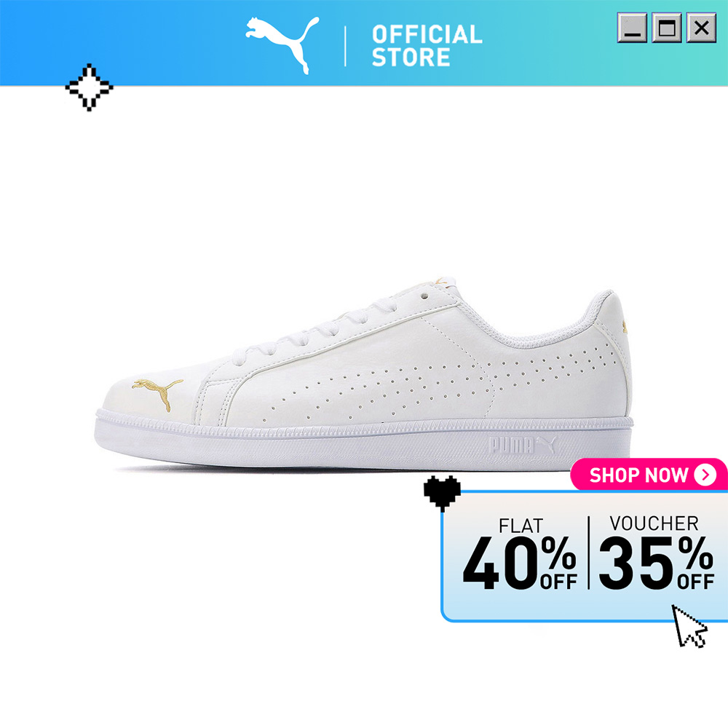Click the SHOP NOW pink button
The width and height of the screenshot is (728, 728).
[x=649, y=475]
